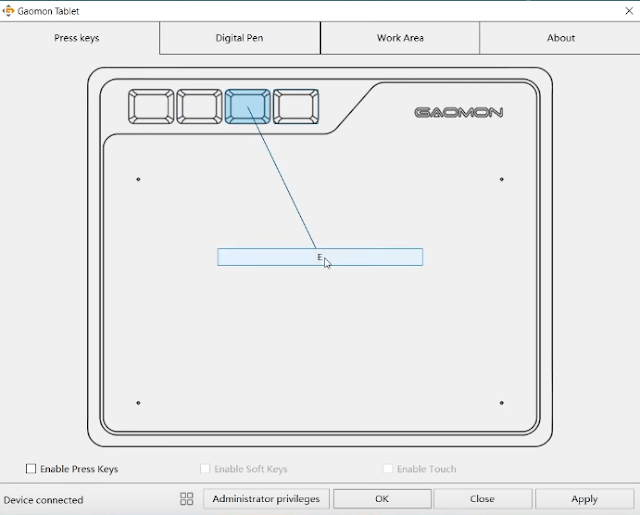Open the About tab

(560, 38)
